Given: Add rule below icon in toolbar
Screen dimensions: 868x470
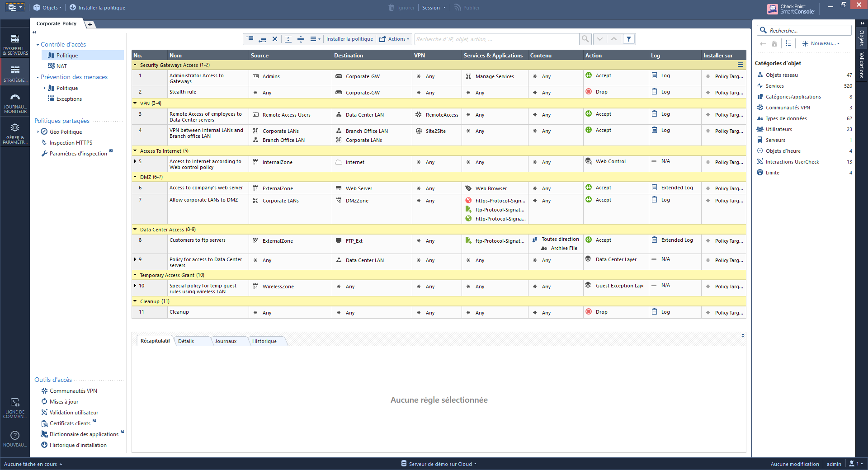Looking at the screenshot, I should [x=262, y=39].
